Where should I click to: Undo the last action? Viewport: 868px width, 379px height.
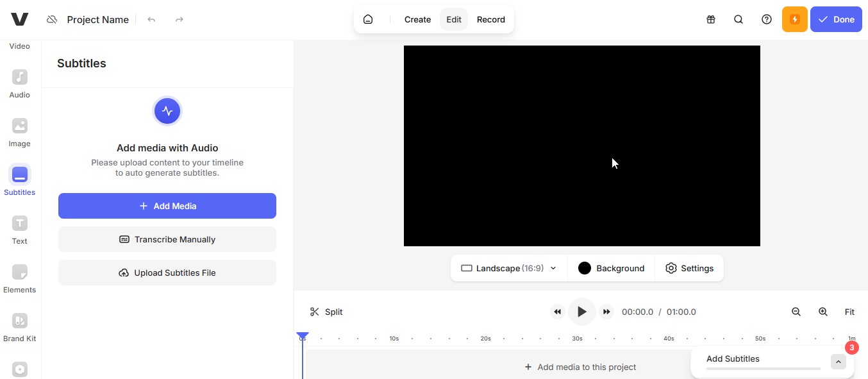151,20
